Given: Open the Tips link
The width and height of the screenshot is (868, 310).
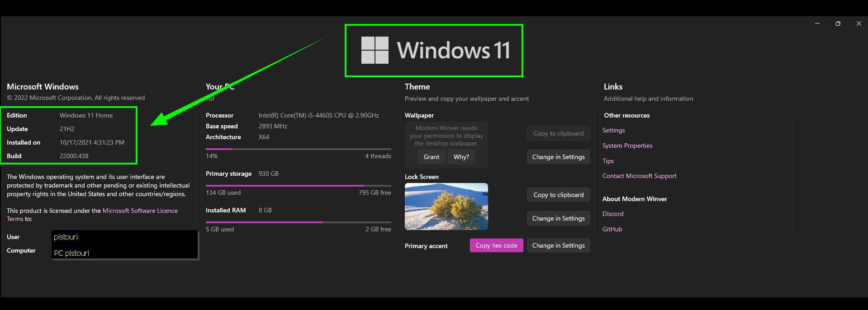Looking at the screenshot, I should click(608, 161).
